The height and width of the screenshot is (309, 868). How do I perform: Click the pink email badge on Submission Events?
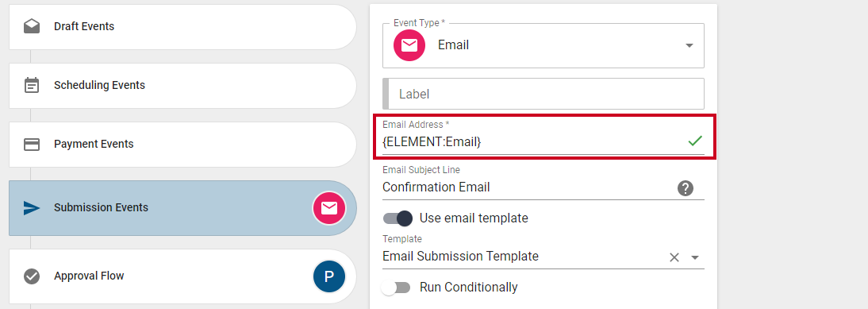pyautogui.click(x=329, y=208)
